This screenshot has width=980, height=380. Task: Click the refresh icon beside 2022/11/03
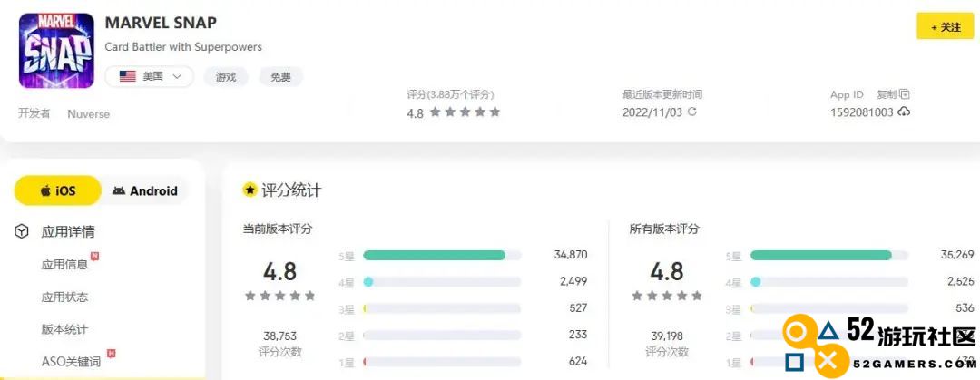click(691, 112)
